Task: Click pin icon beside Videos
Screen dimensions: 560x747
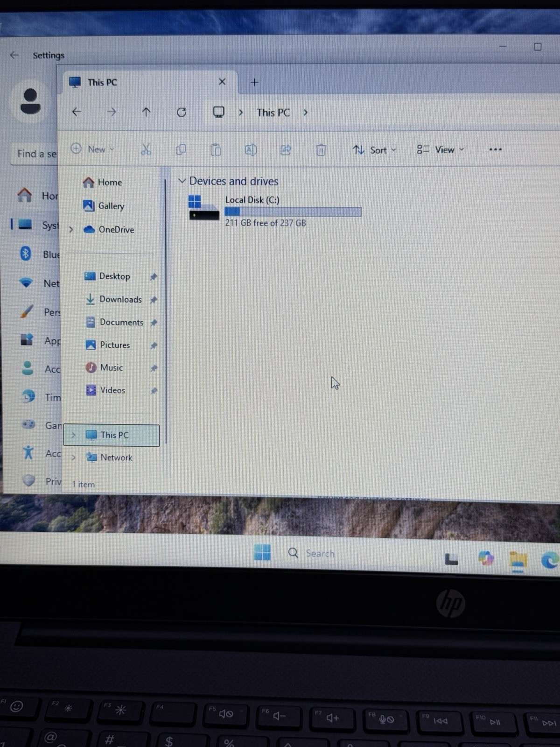Action: [154, 390]
